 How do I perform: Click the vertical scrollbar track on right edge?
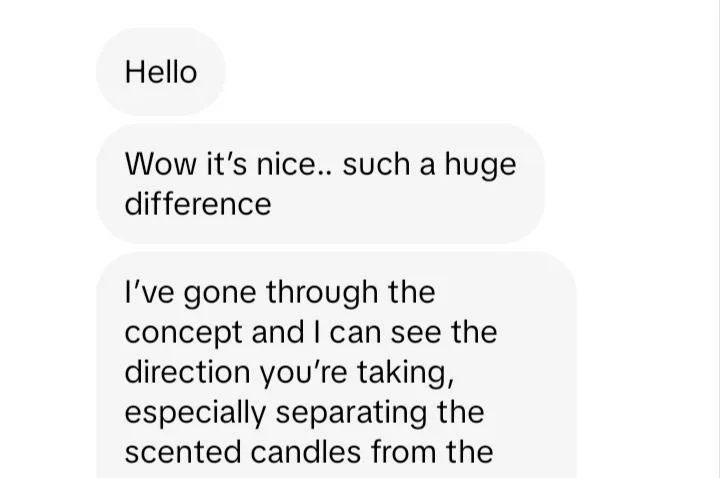717,239
